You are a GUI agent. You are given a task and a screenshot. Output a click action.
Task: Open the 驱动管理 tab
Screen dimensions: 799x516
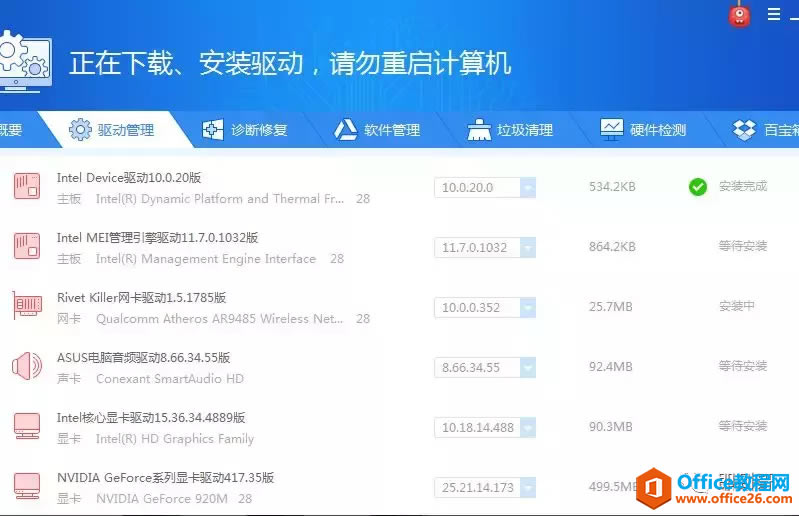pos(116,129)
